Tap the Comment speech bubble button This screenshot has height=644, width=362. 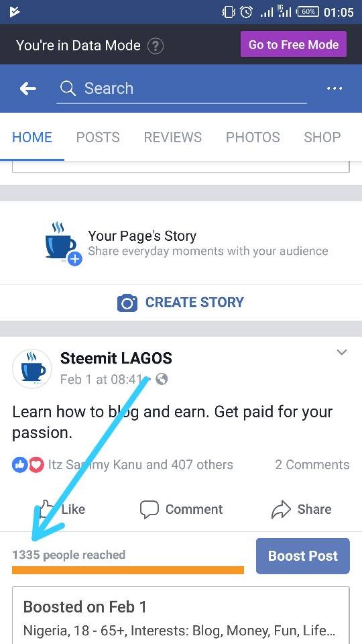click(181, 509)
